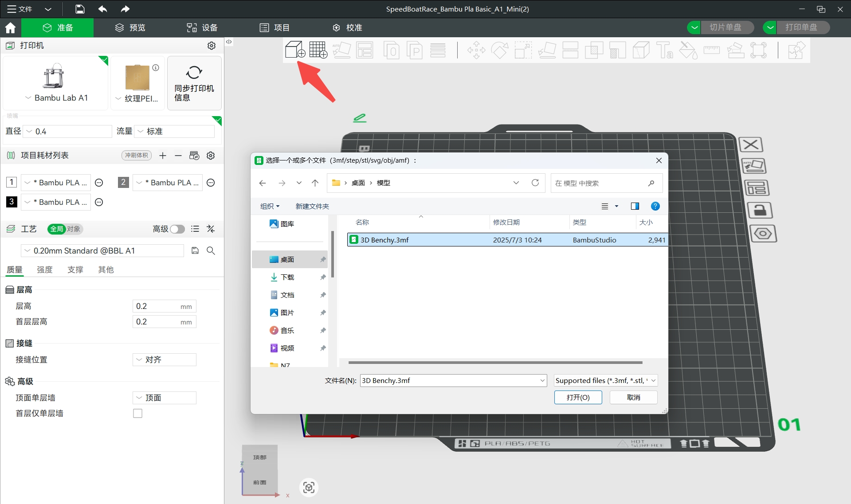Click the Arrange all objects icon
851x504 pixels.
365,50
